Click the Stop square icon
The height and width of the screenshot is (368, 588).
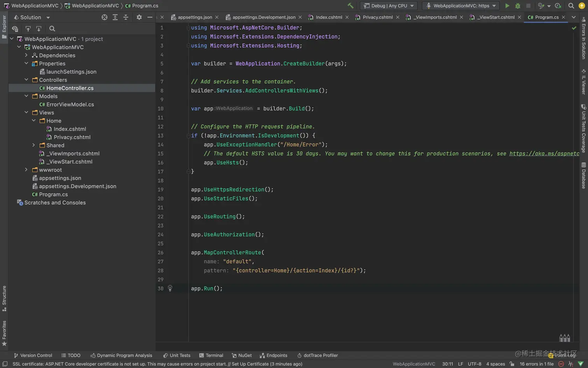click(528, 6)
